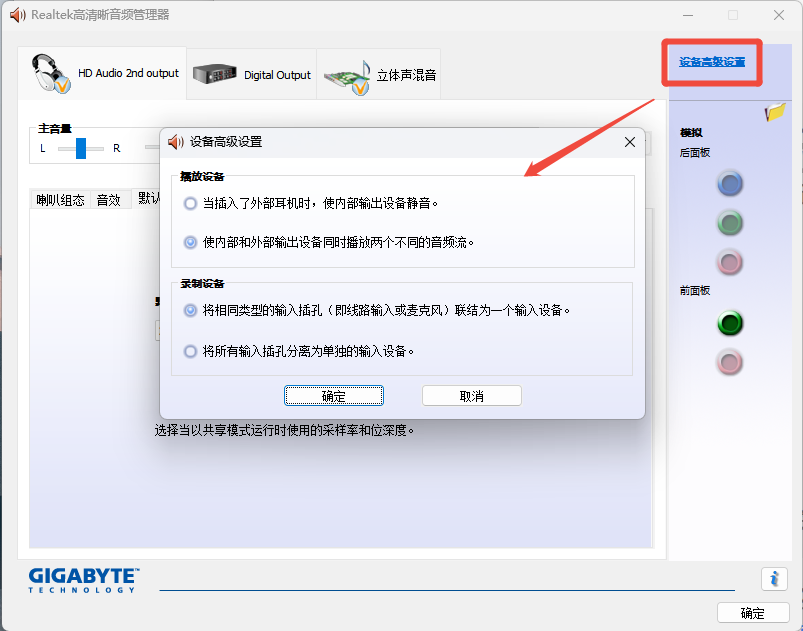This screenshot has height=631, width=803.
Task: Click the main window 确定 button at bottom
Action: [x=753, y=613]
